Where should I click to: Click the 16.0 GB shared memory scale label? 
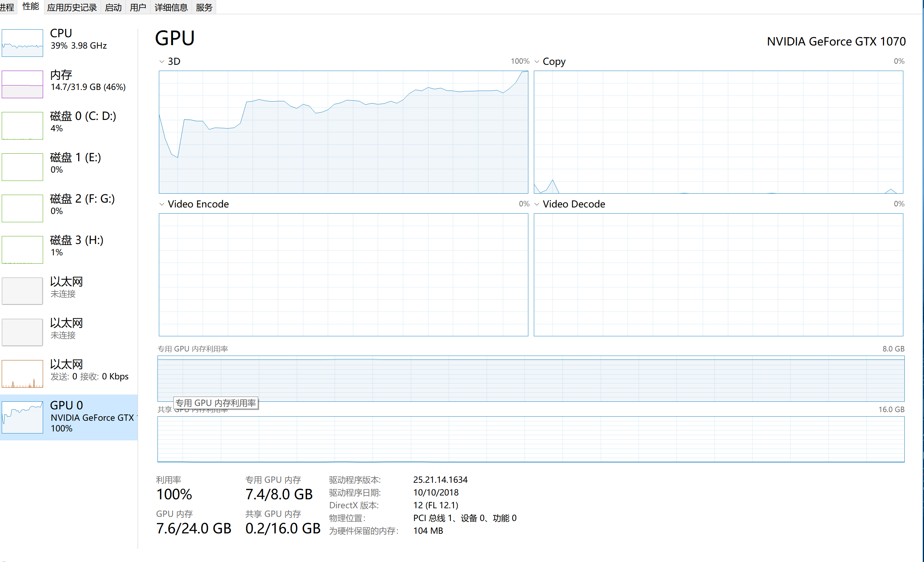coord(891,409)
